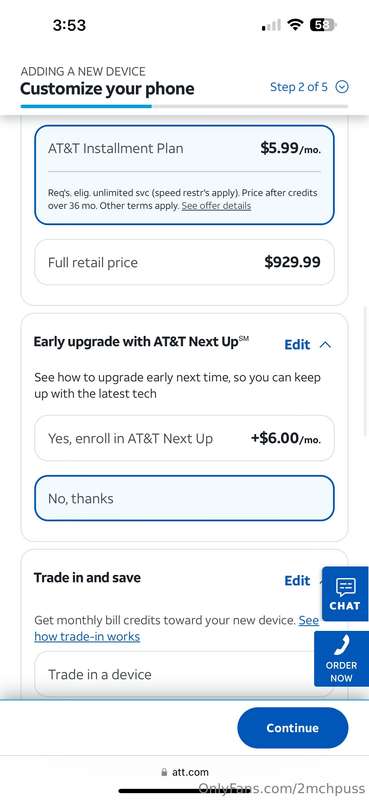Tap the step progress bar

tap(184, 106)
